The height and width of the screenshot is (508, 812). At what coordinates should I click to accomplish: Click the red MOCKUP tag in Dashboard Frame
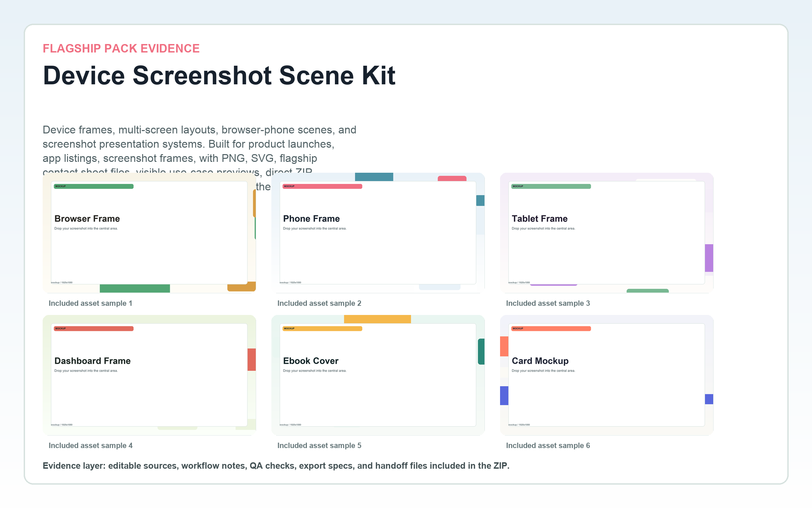click(x=94, y=329)
